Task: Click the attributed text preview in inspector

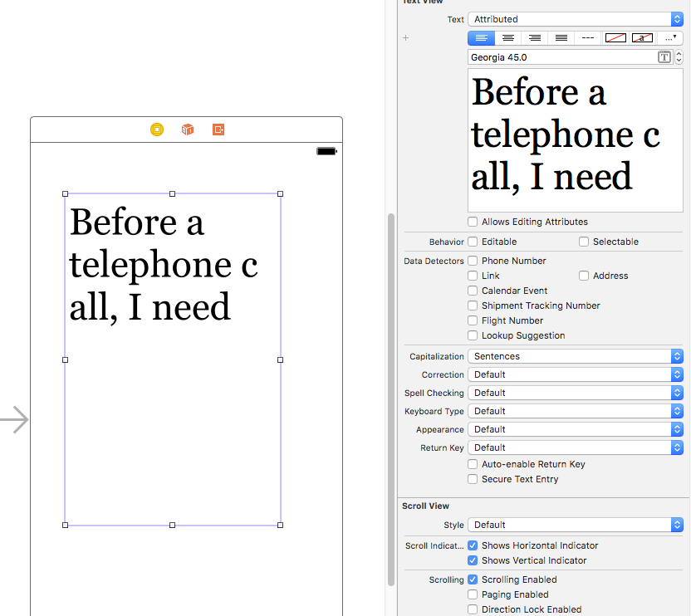Action: coord(576,140)
